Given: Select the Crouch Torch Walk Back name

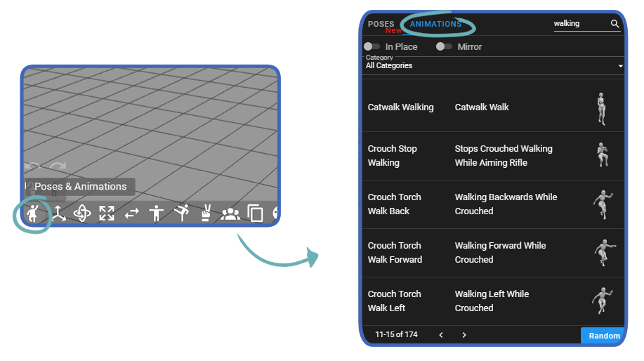Looking at the screenshot, I should [x=394, y=204].
